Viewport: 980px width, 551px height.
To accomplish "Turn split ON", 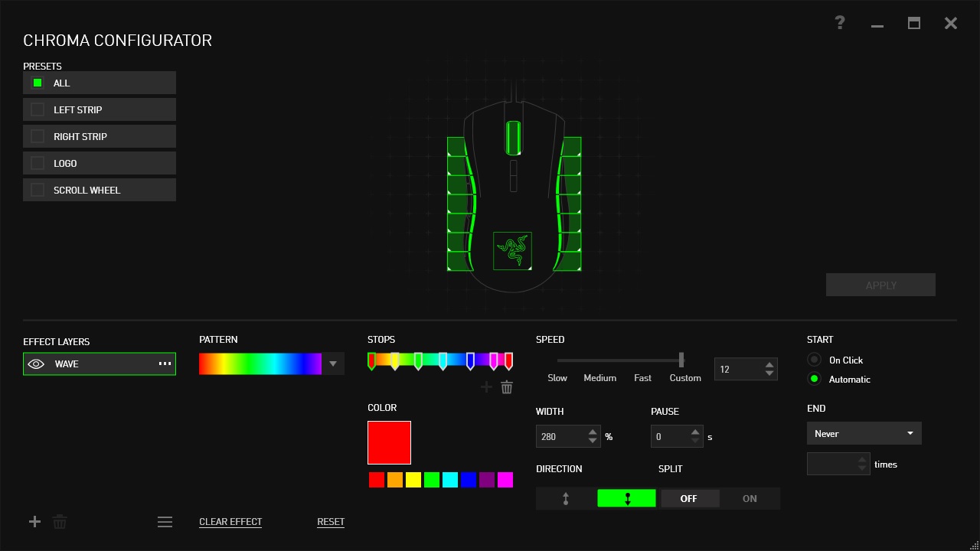I will (750, 499).
